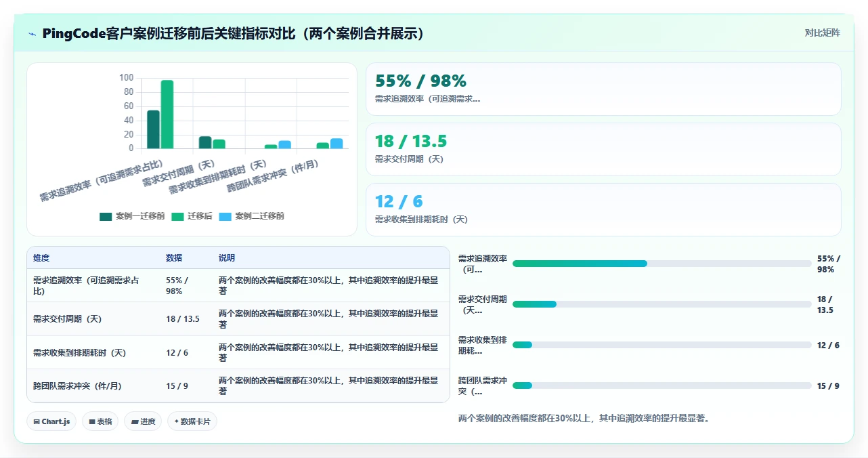This screenshot has height=458, width=868.
Task: Click the blue 跨团队需求冲突 chart bar
Action: [x=337, y=143]
